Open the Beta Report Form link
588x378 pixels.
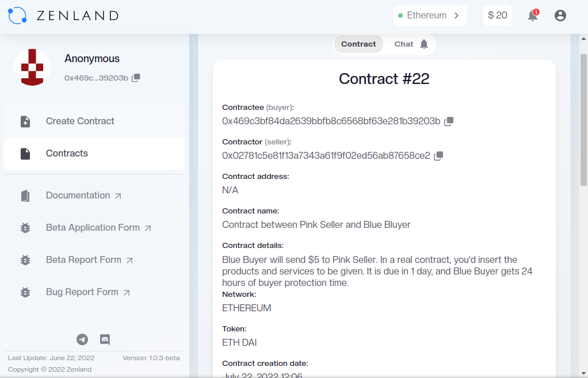point(94,260)
